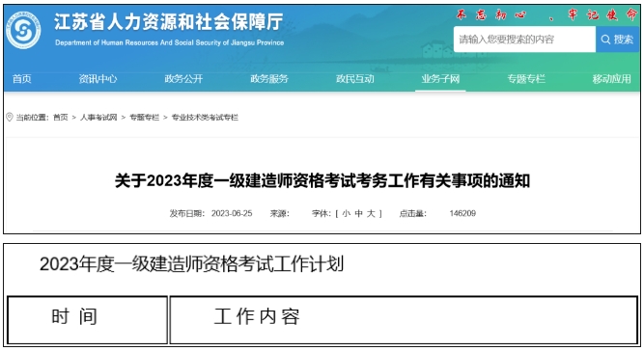644x351 pixels.
Task: Go to 人事考试网 in the breadcrumb
Action: click(x=98, y=118)
